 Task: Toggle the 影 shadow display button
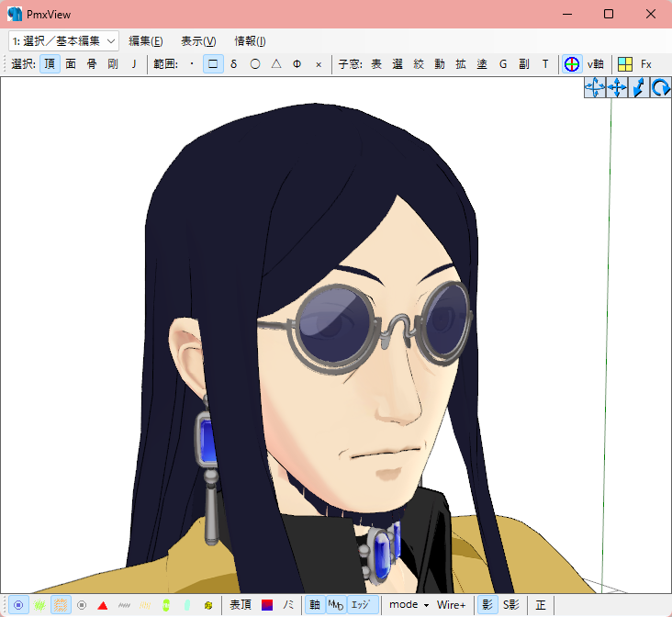pos(487,605)
